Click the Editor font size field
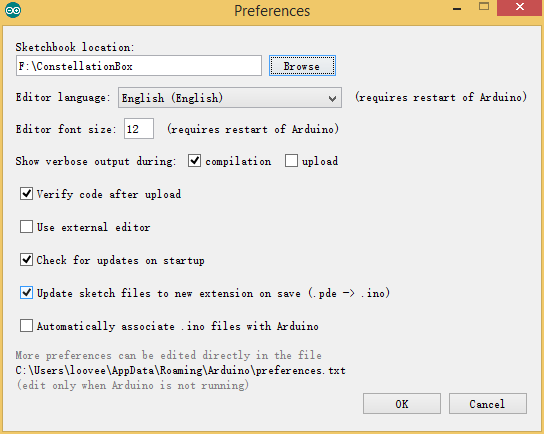The width and height of the screenshot is (544, 434). [x=139, y=129]
